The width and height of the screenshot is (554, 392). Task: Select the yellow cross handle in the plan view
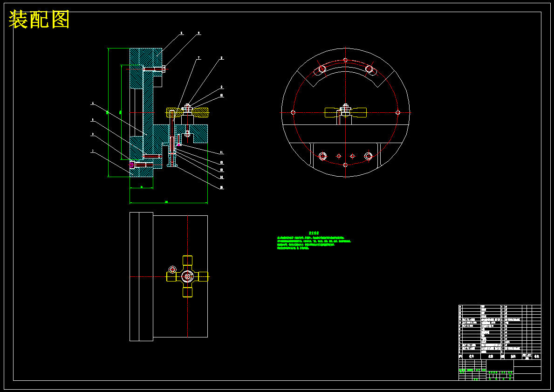187,276
